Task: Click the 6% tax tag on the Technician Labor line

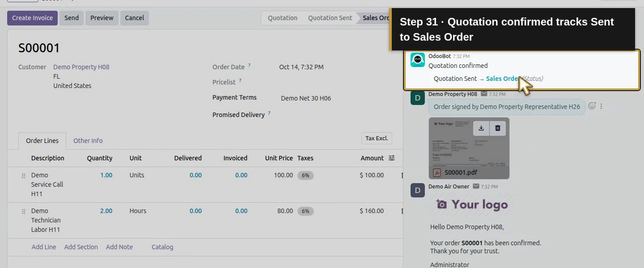Action: 305,211
